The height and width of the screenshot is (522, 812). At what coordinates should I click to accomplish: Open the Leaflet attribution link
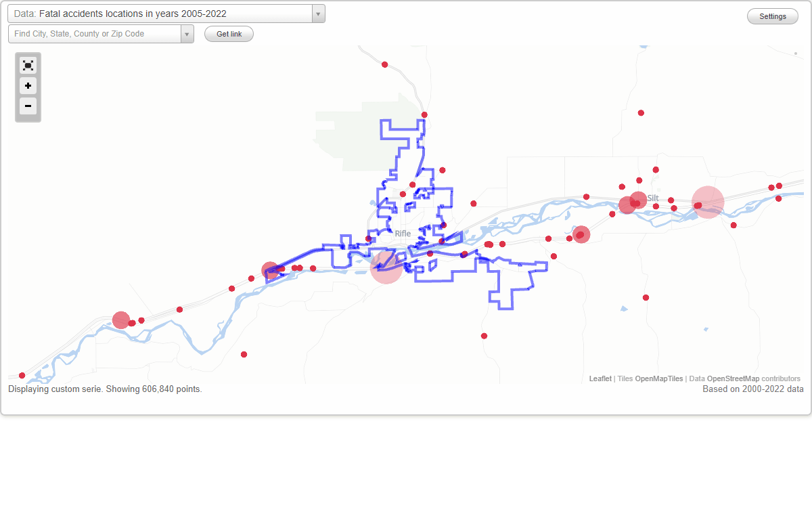pos(600,378)
